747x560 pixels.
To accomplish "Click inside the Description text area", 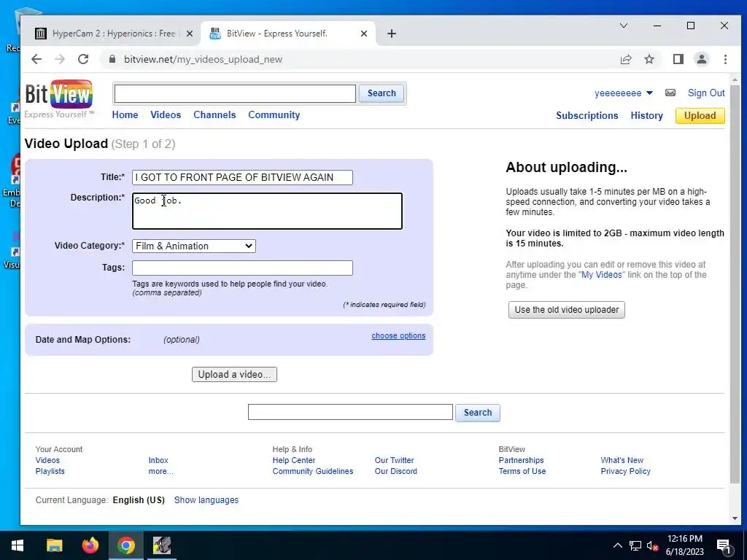I will [x=267, y=211].
